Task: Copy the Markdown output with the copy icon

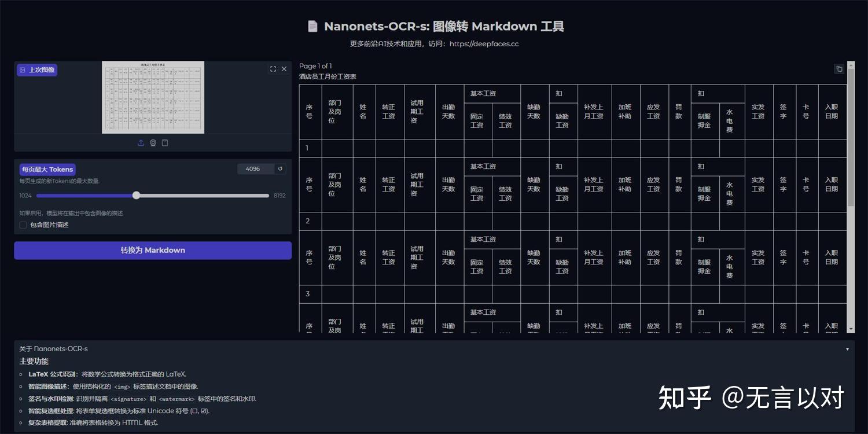Action: pos(839,68)
